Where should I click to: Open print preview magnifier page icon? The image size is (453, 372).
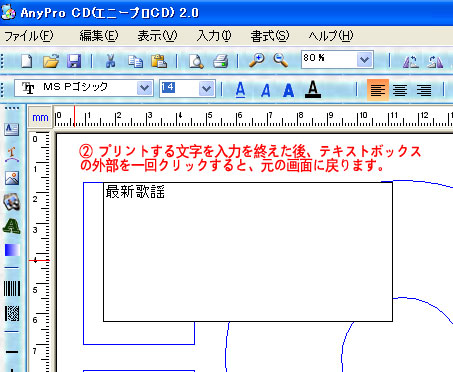point(196,61)
